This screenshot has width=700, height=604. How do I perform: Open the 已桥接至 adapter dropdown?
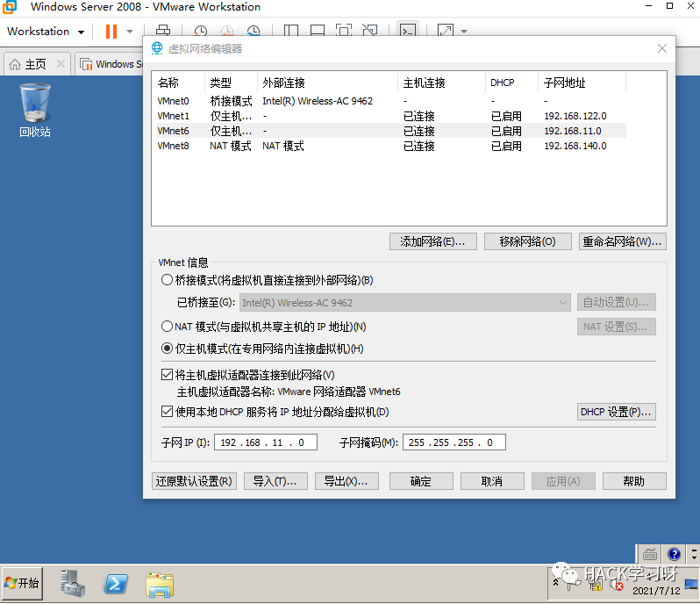[x=405, y=303]
